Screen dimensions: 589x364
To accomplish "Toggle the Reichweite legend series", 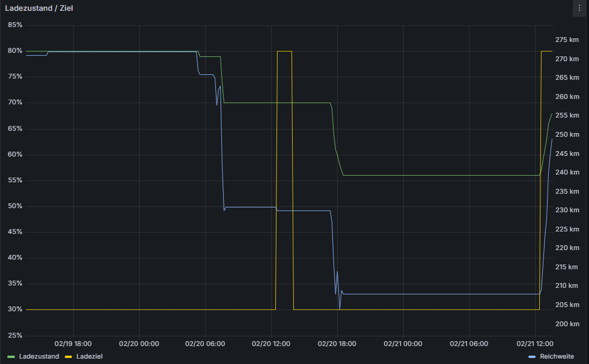I will click(x=557, y=356).
